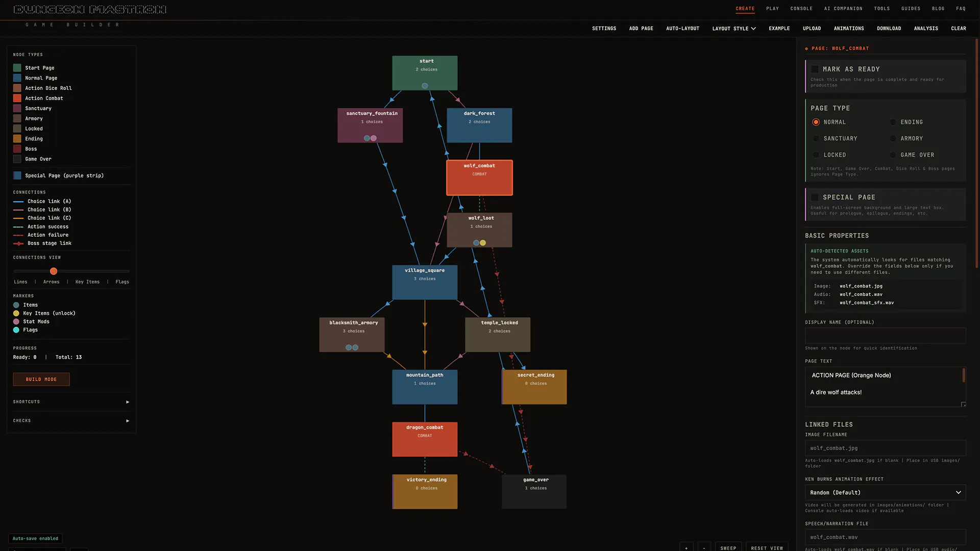
Task: Open the Guides menu
Action: point(911,9)
